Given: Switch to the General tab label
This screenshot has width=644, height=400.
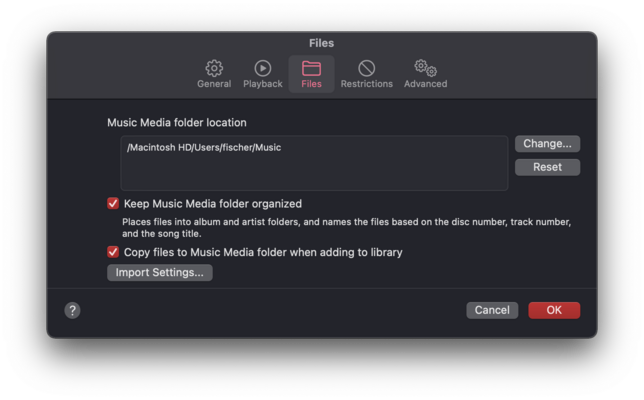Looking at the screenshot, I should [214, 84].
